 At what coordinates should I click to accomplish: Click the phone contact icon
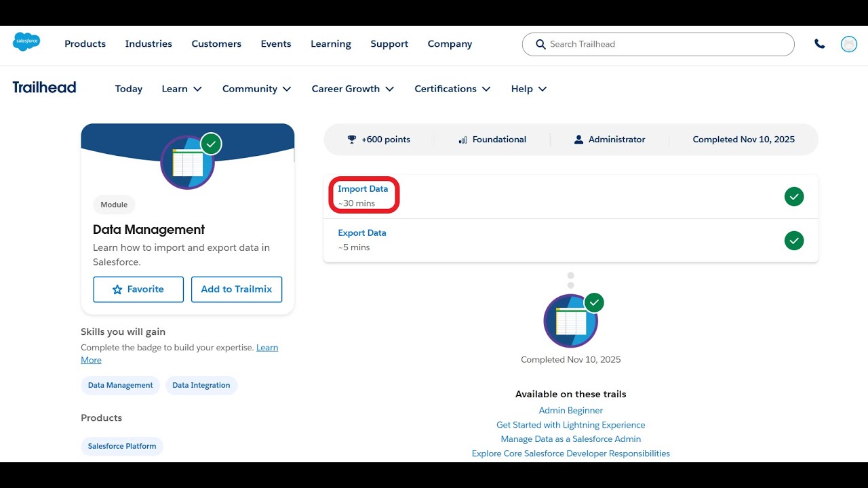pyautogui.click(x=820, y=44)
